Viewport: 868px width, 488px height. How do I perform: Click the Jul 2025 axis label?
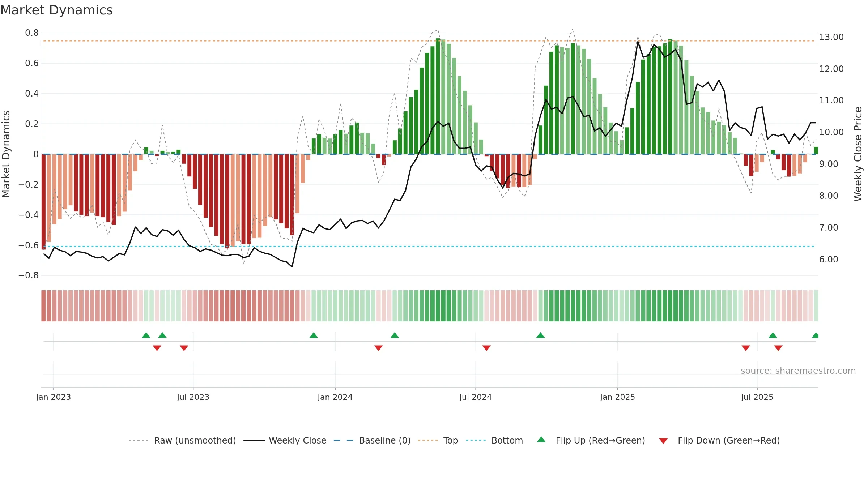[x=757, y=397]
